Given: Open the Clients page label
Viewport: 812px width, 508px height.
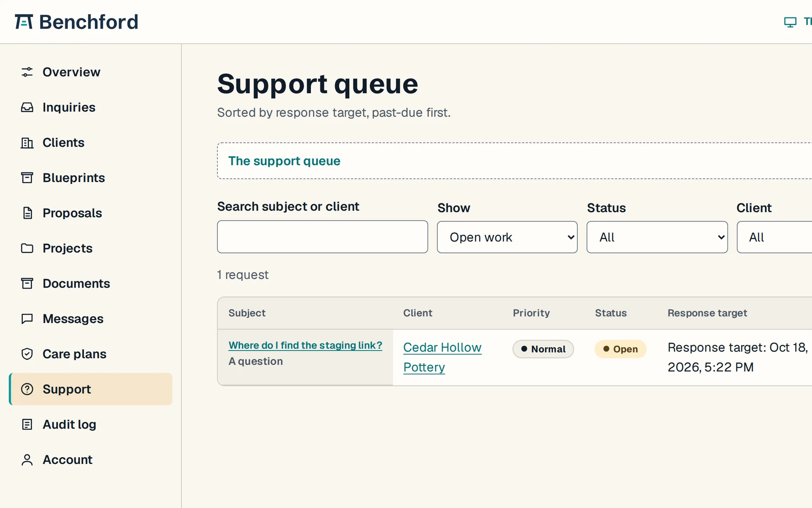Looking at the screenshot, I should click(x=63, y=143).
